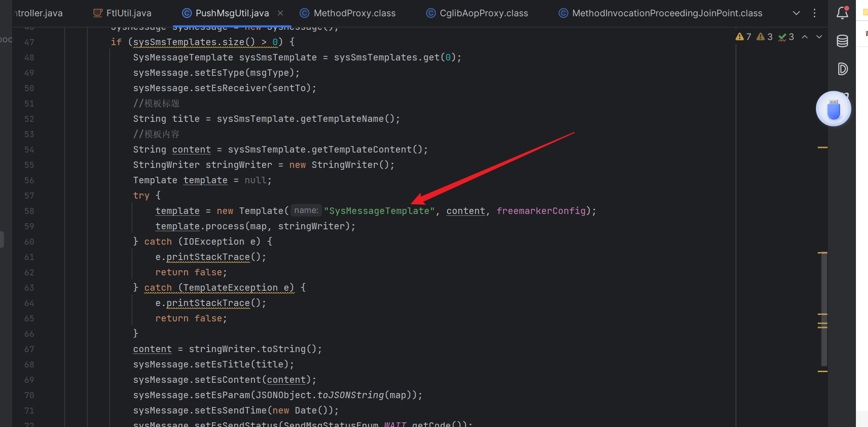868x427 pixels.
Task: Open the Notifications bell panel
Action: pos(842,13)
